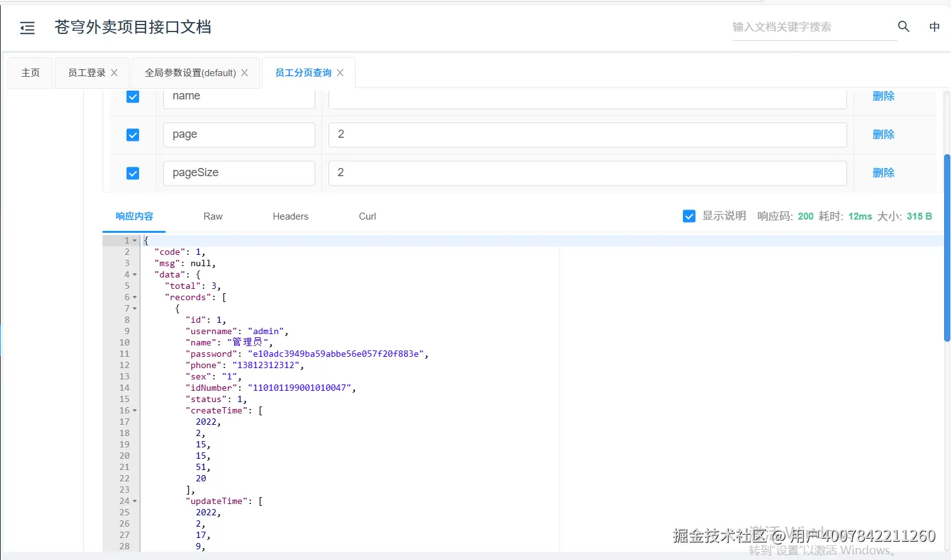Click the "name": "管理员" line
This screenshot has width=951, height=560.
coord(229,342)
